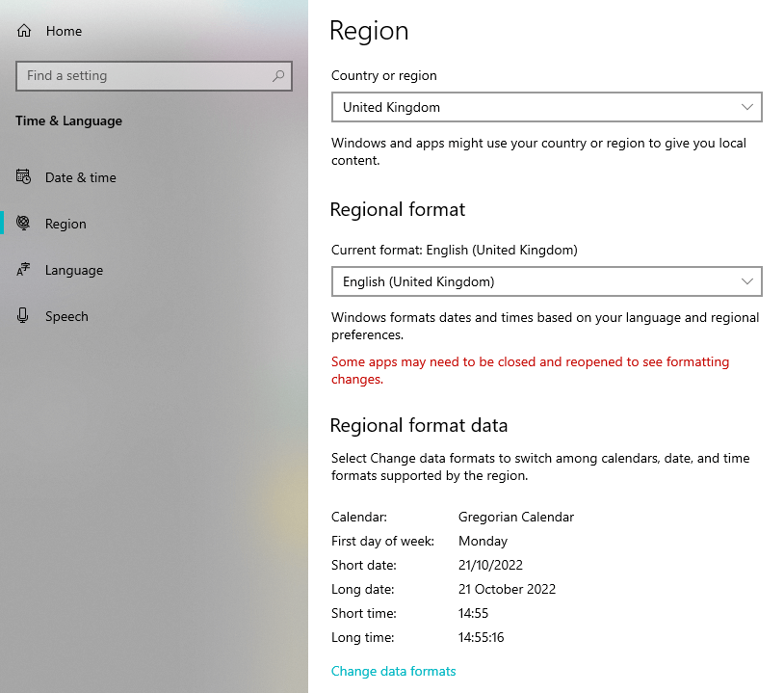
Task: Click the magnifier icon in search box
Action: [278, 76]
